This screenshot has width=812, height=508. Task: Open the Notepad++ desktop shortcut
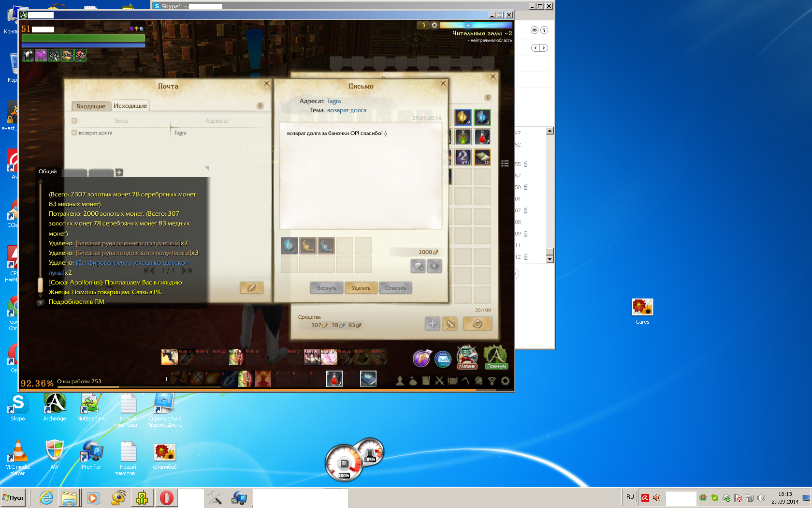[91, 407]
